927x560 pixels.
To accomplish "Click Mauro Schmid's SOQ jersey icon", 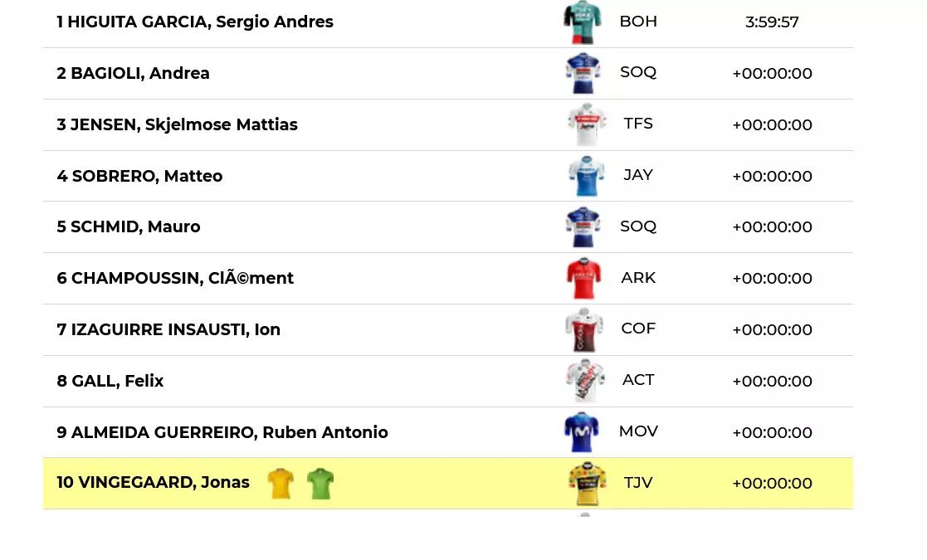I will point(583,226).
